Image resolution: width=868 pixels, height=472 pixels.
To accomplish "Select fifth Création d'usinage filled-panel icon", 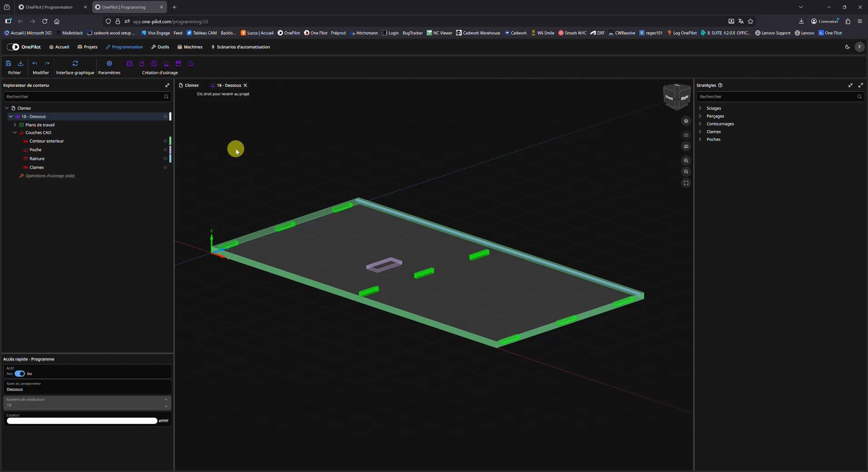I will tap(178, 64).
